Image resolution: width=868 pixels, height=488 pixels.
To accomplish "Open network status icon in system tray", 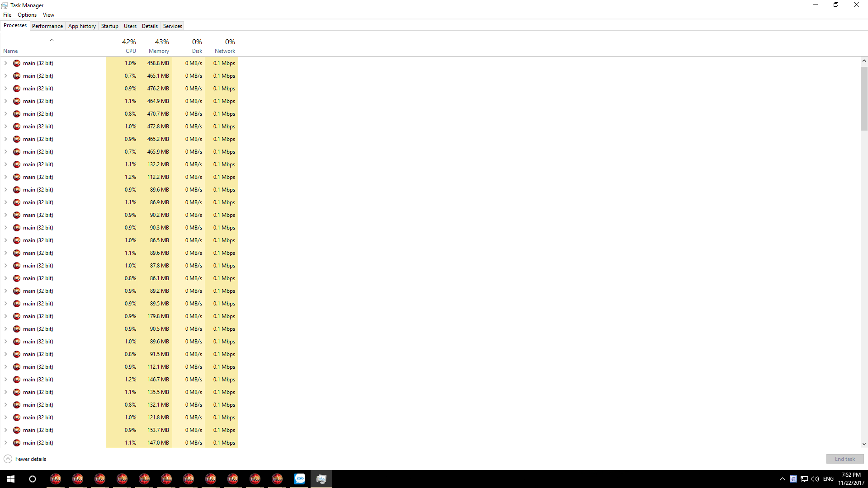I will [804, 479].
